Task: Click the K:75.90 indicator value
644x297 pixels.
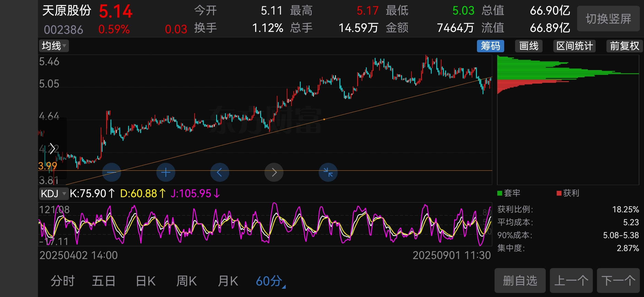Action: [x=92, y=194]
